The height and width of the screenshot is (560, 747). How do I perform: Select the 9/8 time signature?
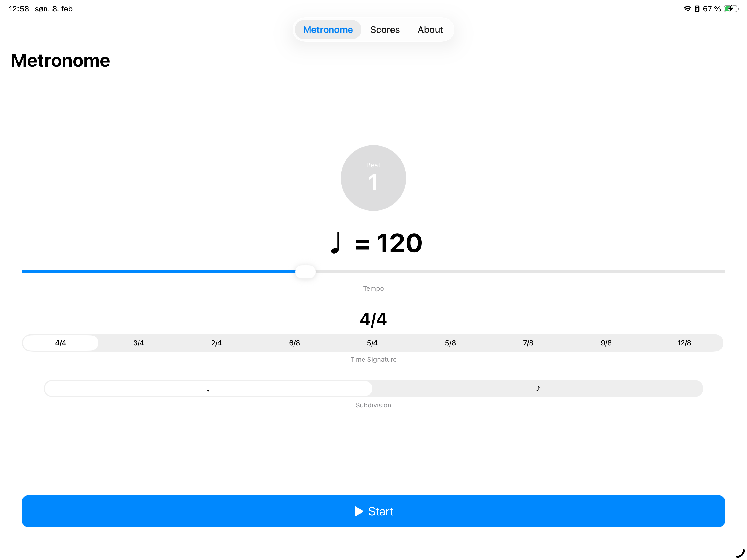pyautogui.click(x=606, y=343)
